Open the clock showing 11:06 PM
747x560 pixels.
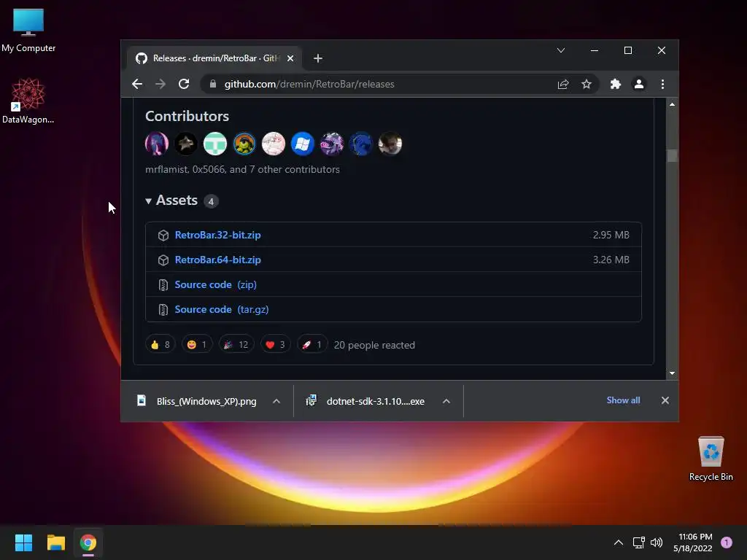point(693,542)
